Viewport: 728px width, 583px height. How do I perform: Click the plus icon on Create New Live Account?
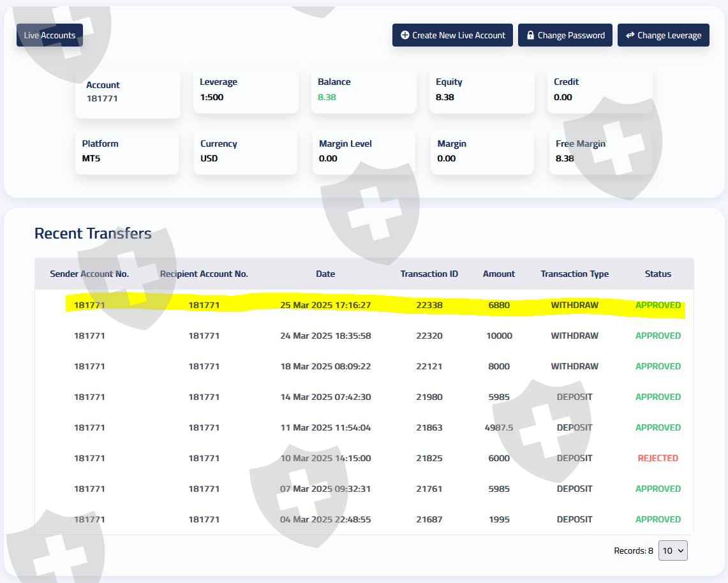pos(405,35)
